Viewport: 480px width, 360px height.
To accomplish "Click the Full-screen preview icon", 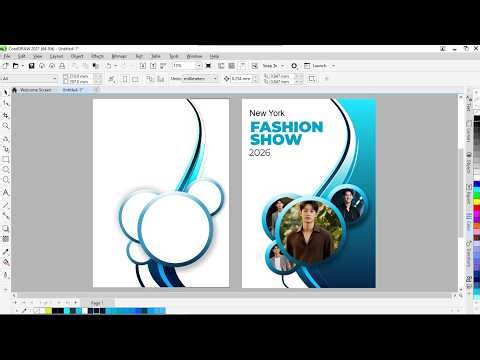I will [209, 66].
